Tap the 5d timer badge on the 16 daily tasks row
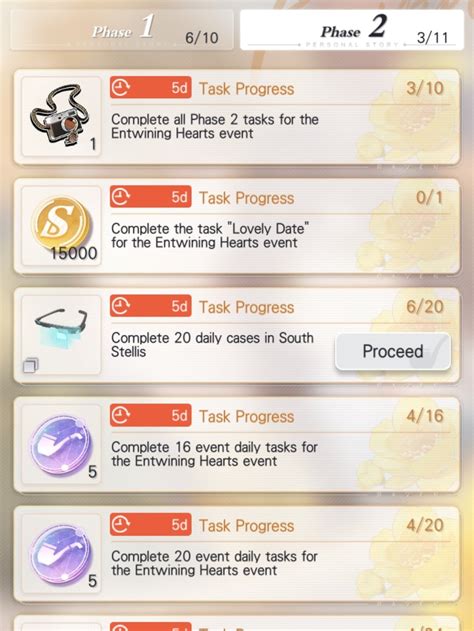 tap(150, 416)
